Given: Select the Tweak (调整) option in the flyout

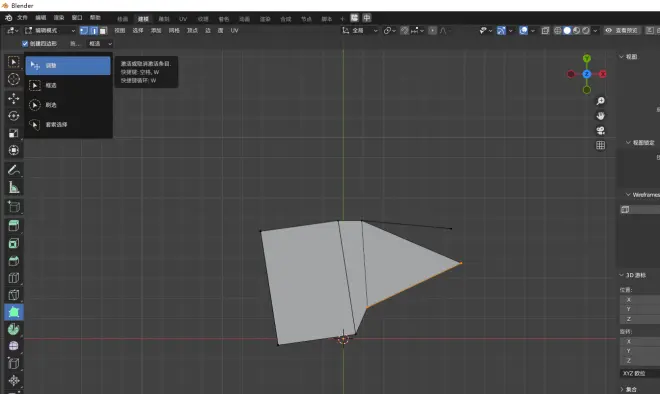Looking at the screenshot, I should (x=68, y=66).
